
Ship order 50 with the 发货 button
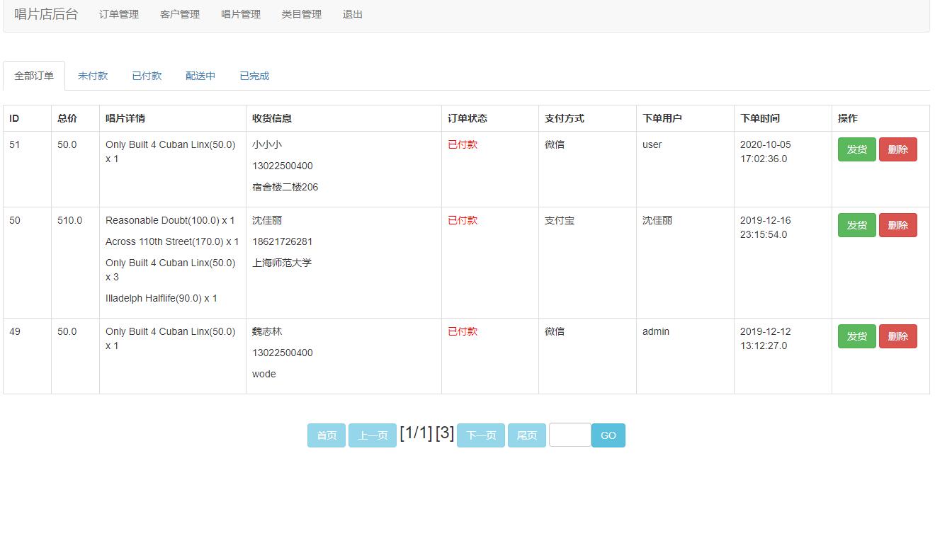pos(856,225)
